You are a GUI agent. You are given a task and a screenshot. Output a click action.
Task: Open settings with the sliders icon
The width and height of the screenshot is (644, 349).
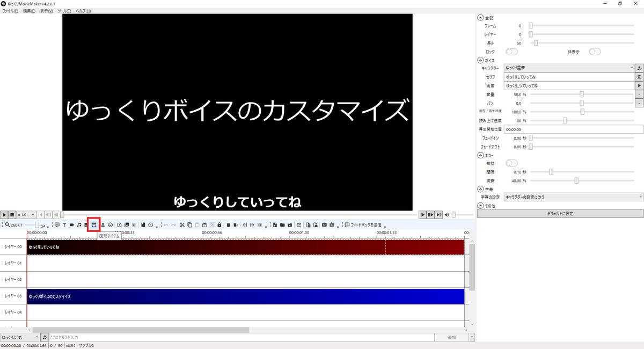point(299,224)
